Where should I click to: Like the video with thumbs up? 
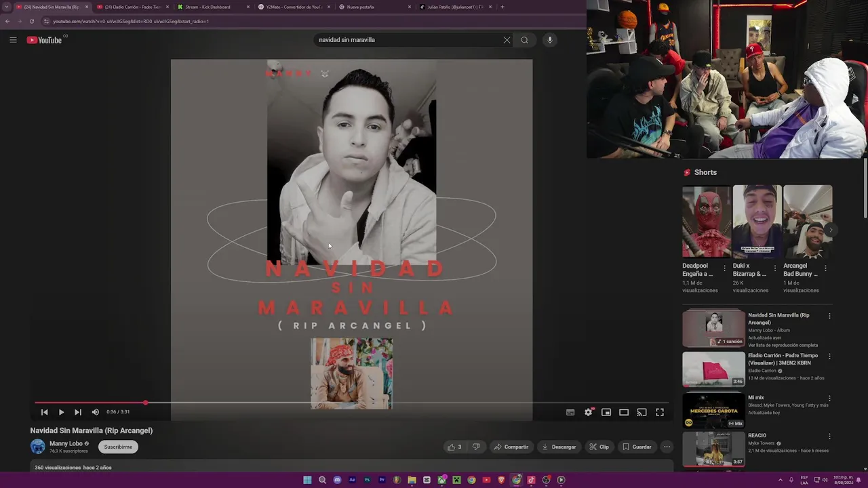coord(454,447)
